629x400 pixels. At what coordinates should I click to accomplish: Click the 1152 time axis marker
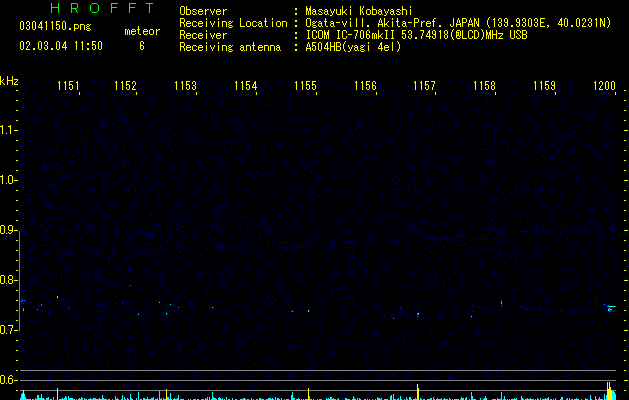[126, 86]
